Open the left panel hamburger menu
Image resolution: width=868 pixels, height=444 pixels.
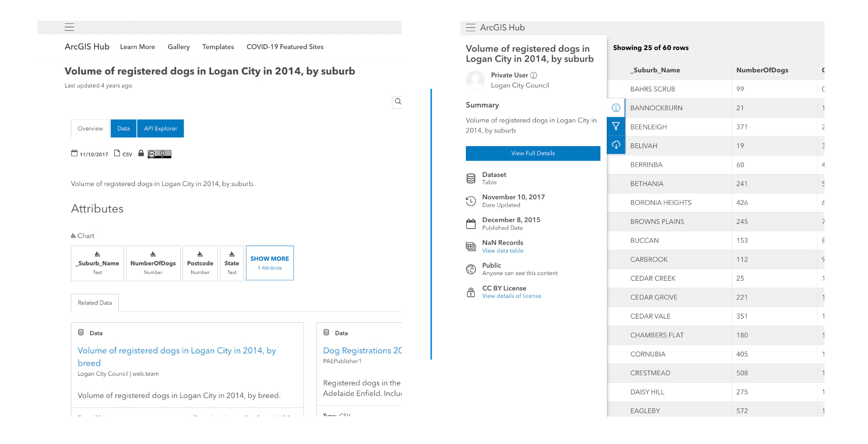tap(69, 27)
